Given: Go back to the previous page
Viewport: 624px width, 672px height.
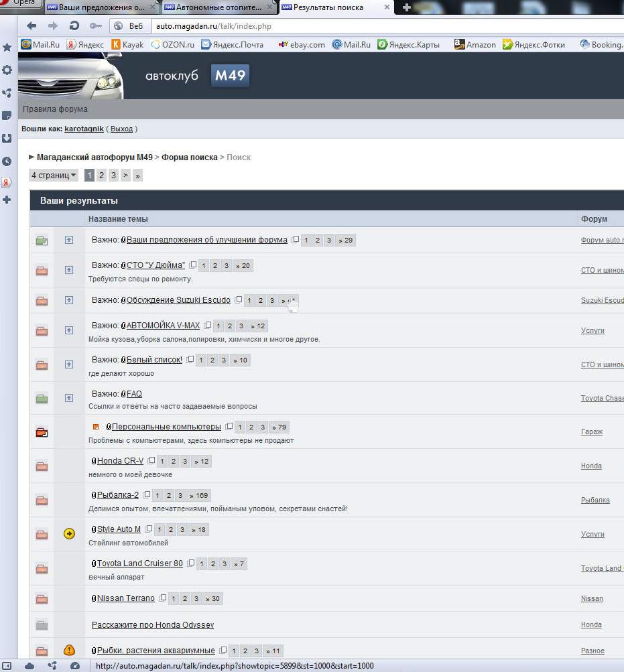Looking at the screenshot, I should click(32, 26).
